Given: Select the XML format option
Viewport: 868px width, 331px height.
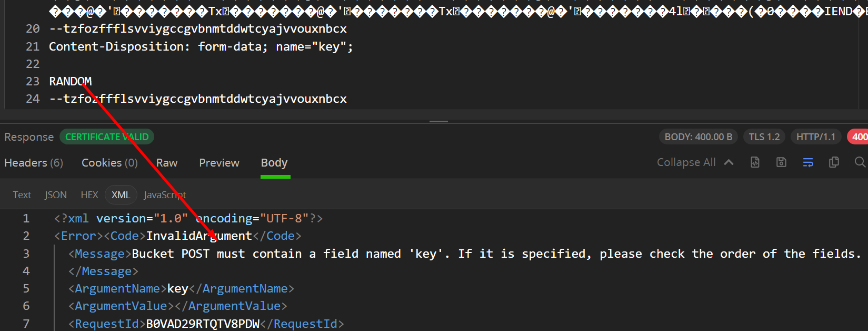Looking at the screenshot, I should pyautogui.click(x=121, y=195).
